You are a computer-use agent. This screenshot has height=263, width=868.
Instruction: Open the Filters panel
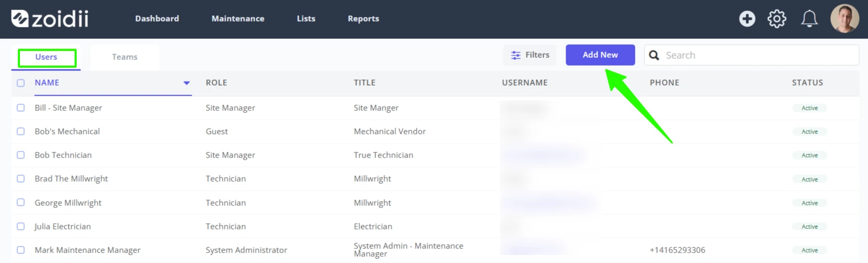click(x=530, y=55)
